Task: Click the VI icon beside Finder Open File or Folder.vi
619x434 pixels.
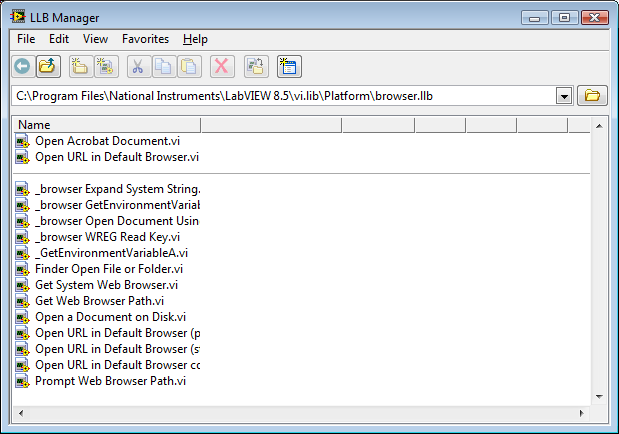Action: pyautogui.click(x=23, y=269)
